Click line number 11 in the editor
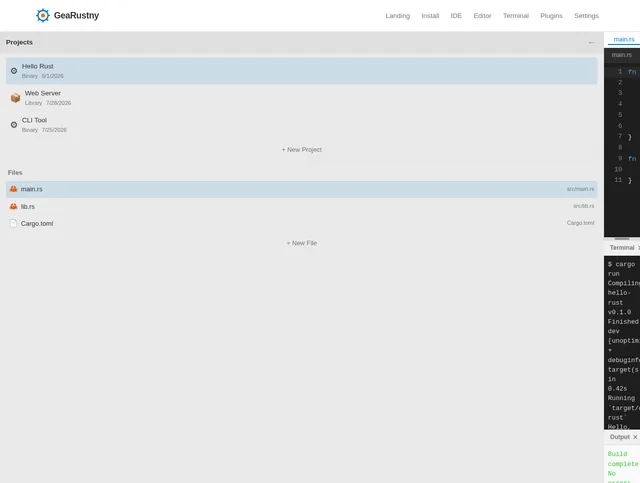The image size is (640, 483). click(618, 180)
